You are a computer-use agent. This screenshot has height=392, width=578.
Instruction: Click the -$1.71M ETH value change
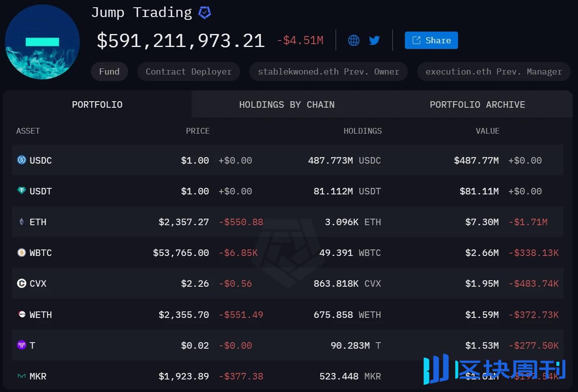coord(528,222)
